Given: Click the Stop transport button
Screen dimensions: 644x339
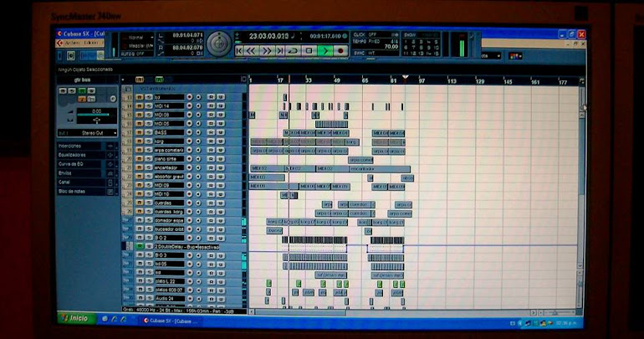Looking at the screenshot, I should 309,51.
